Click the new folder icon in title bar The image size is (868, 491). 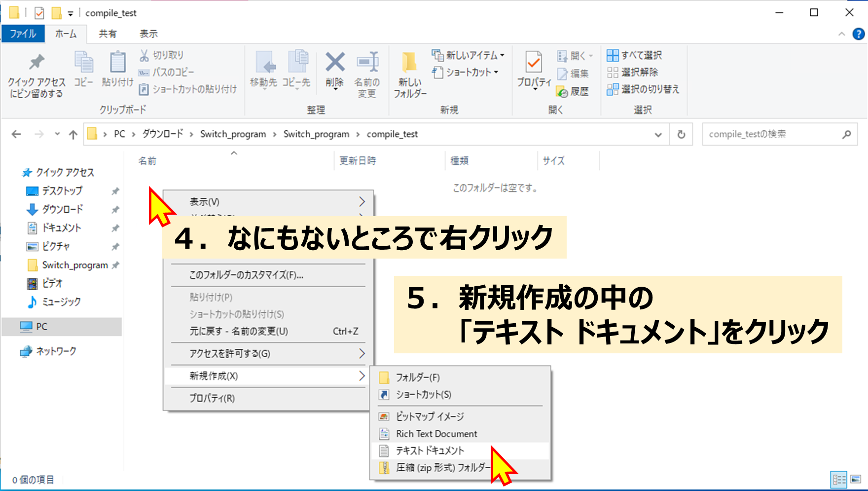coord(57,12)
